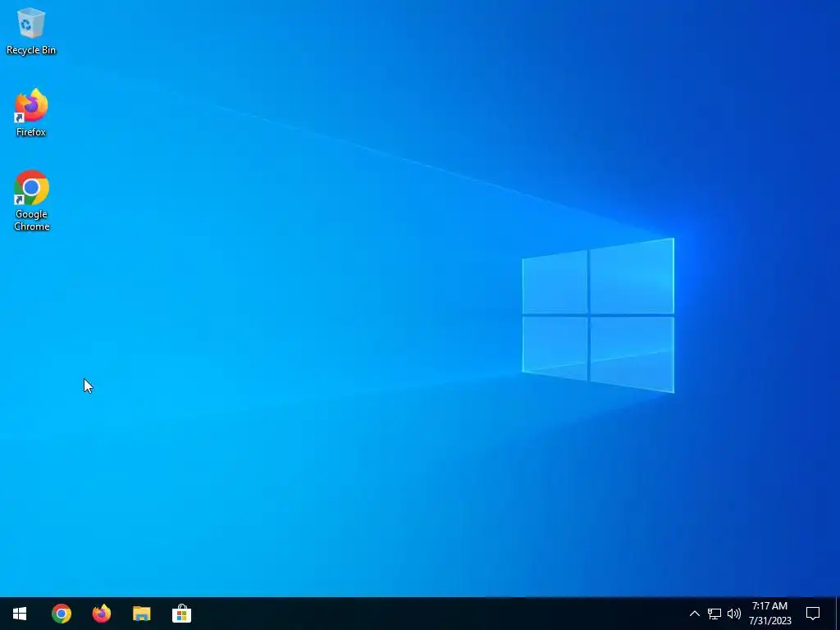Open the clock and calendar flyout

click(769, 614)
